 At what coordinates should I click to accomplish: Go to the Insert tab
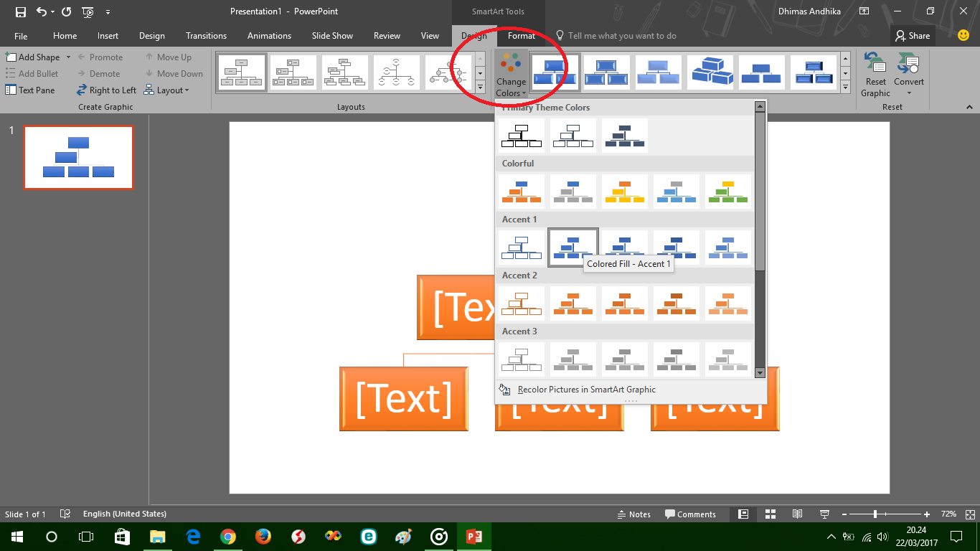point(108,36)
